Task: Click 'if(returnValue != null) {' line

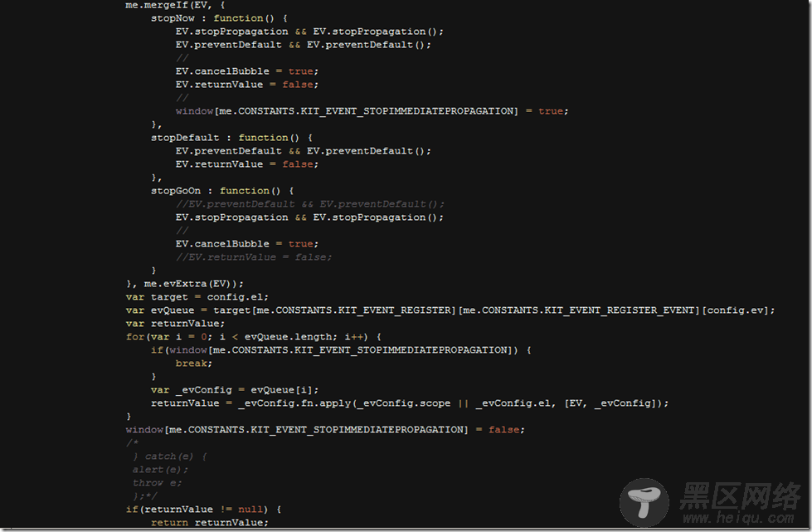Action: click(203, 510)
